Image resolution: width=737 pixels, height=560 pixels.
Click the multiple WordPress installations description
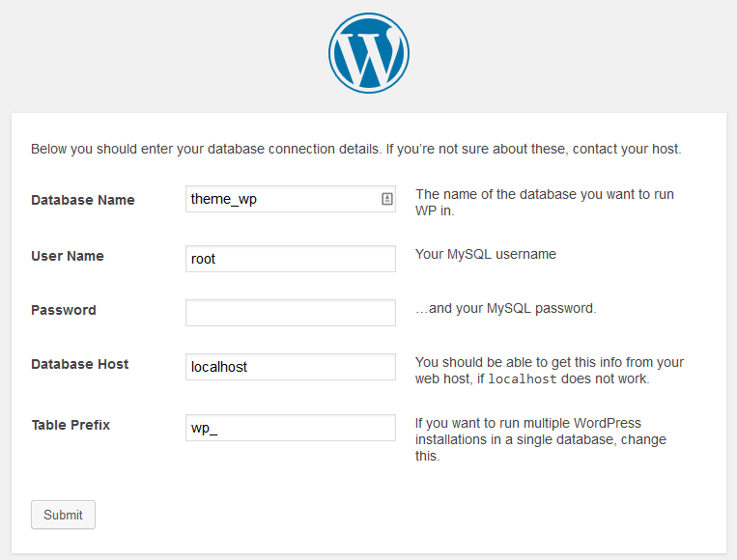pos(541,439)
